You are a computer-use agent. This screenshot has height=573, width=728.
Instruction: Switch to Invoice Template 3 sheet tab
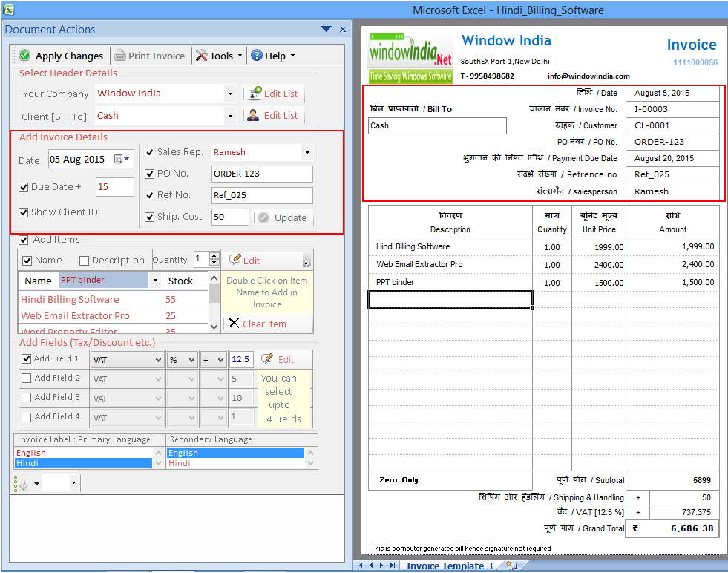(x=449, y=566)
